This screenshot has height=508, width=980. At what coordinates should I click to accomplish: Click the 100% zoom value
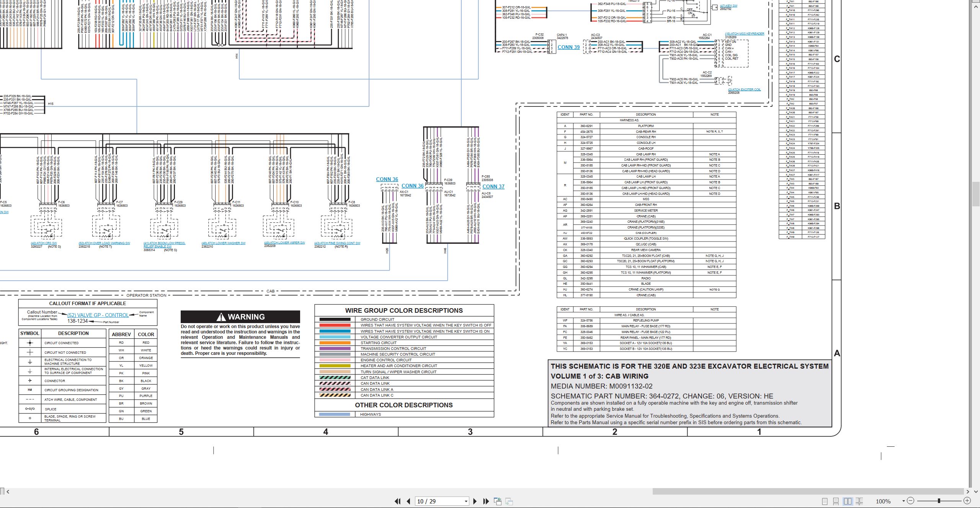(883, 501)
